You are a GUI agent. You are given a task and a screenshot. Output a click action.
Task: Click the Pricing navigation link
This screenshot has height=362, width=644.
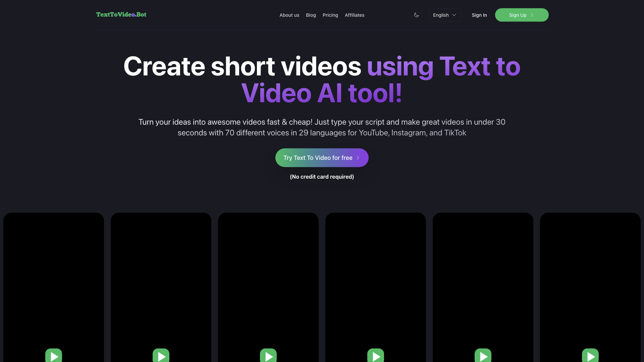tap(330, 15)
